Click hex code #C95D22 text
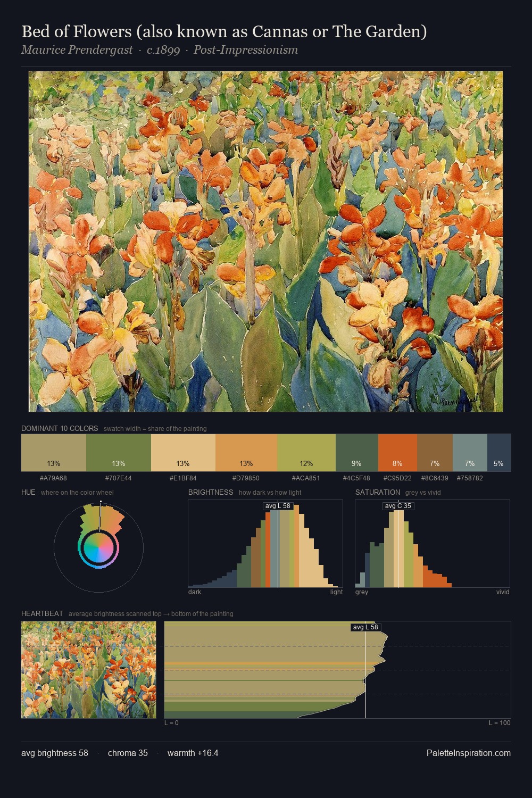Viewport: 532px width, 798px height. pos(397,478)
